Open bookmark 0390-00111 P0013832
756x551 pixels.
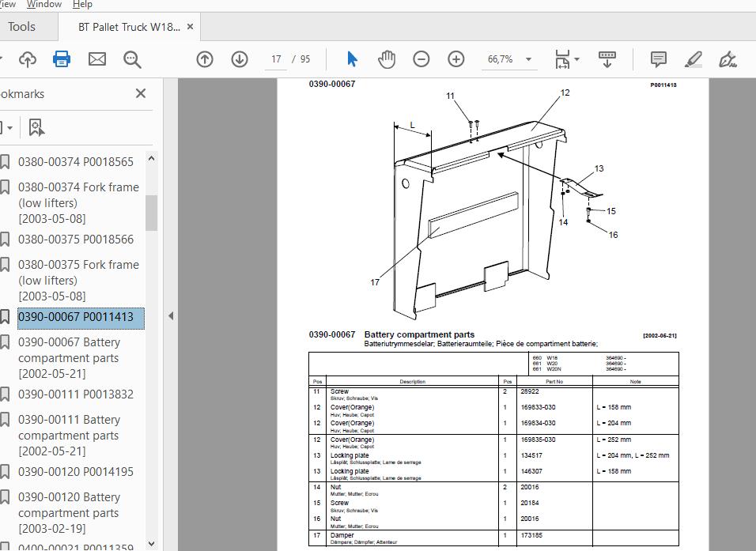[76, 394]
